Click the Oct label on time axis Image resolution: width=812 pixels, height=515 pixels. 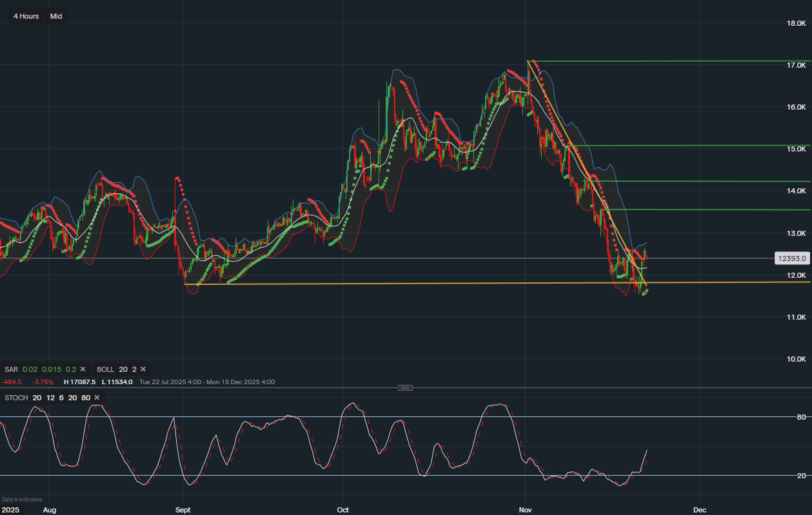[342, 510]
